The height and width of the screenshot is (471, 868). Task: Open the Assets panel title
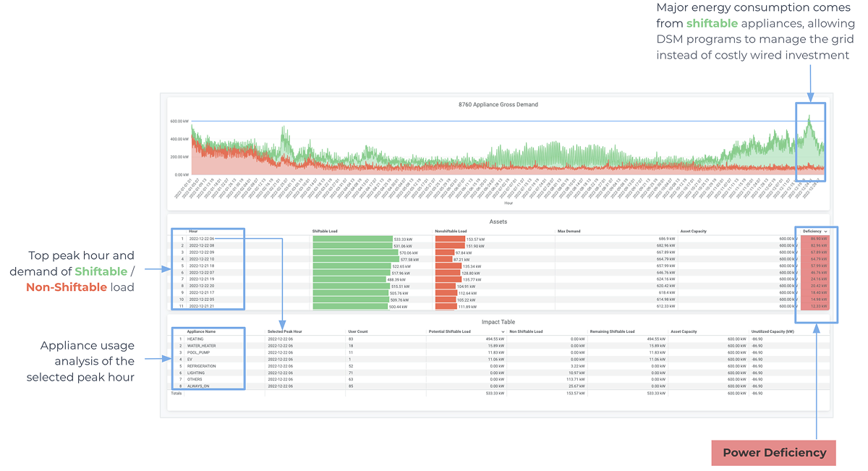click(498, 223)
